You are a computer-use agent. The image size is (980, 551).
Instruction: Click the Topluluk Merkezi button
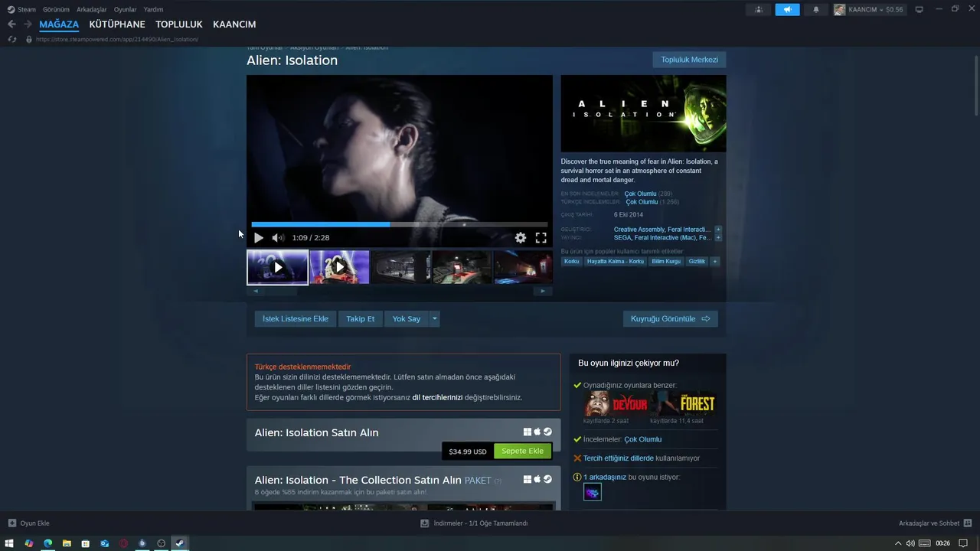[689, 60]
